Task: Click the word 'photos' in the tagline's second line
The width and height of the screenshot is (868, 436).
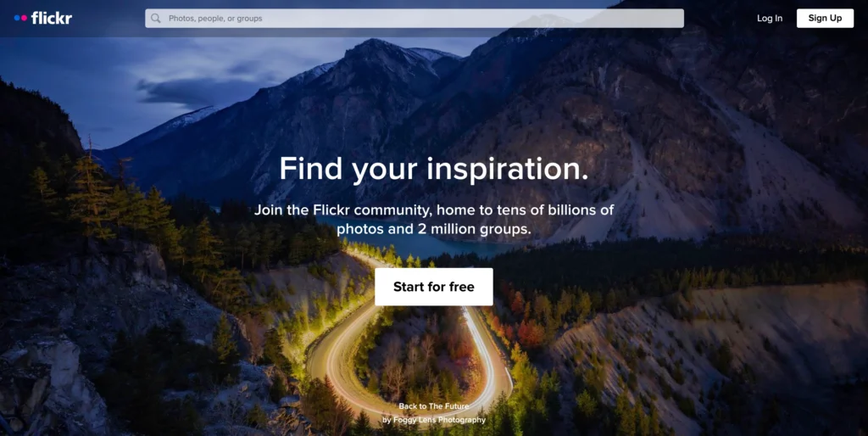Action: (357, 229)
